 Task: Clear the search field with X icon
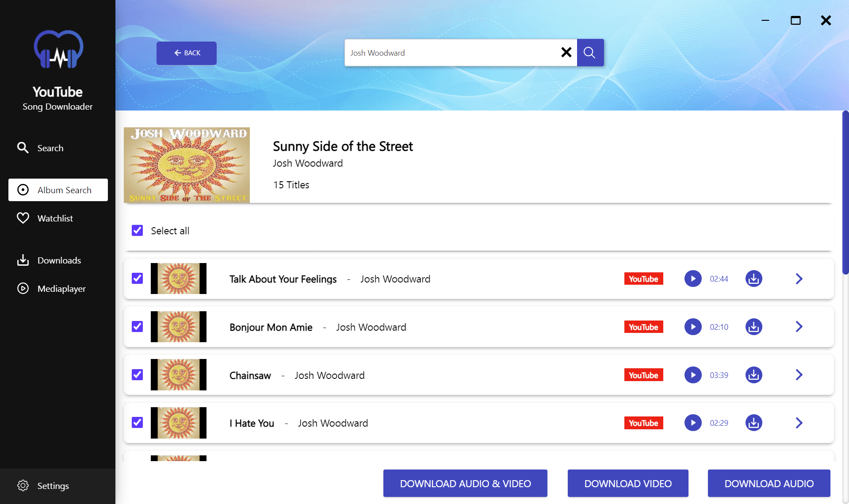[x=566, y=53]
